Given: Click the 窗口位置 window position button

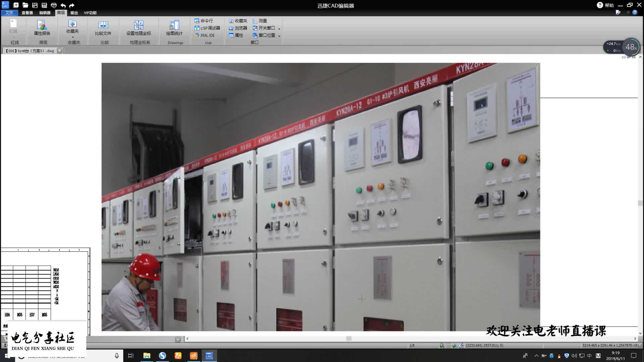Looking at the screenshot, I should (x=264, y=35).
